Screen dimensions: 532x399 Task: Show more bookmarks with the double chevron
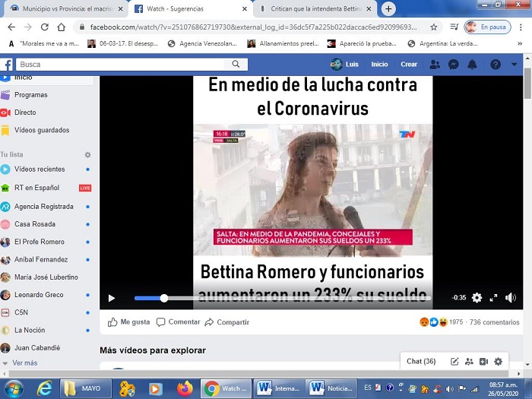pyautogui.click(x=519, y=43)
